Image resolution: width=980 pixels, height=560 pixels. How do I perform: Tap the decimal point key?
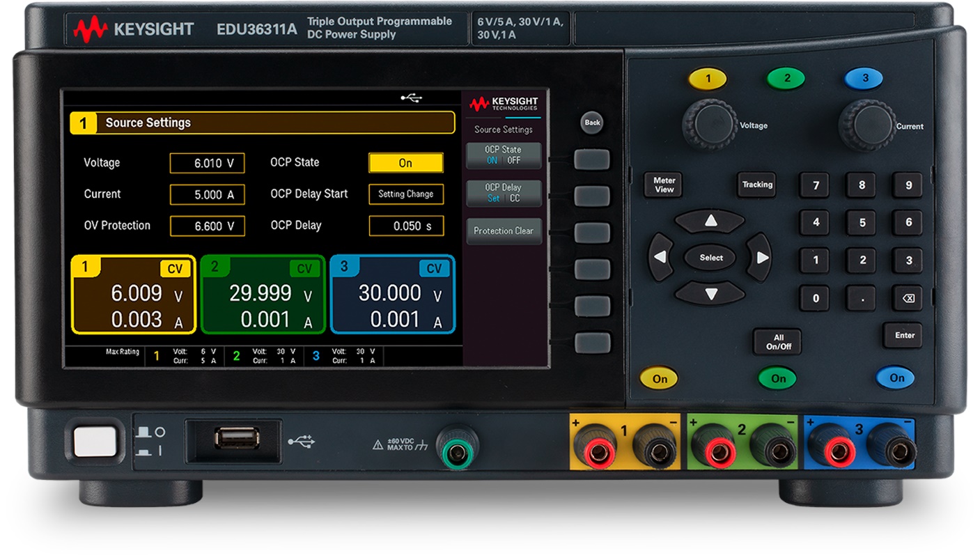tap(862, 298)
